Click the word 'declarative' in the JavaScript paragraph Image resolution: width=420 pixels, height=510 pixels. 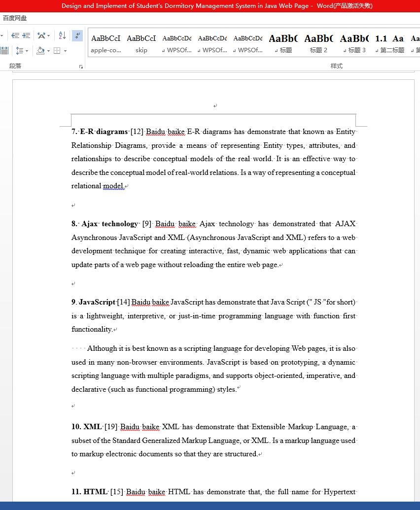(x=89, y=390)
